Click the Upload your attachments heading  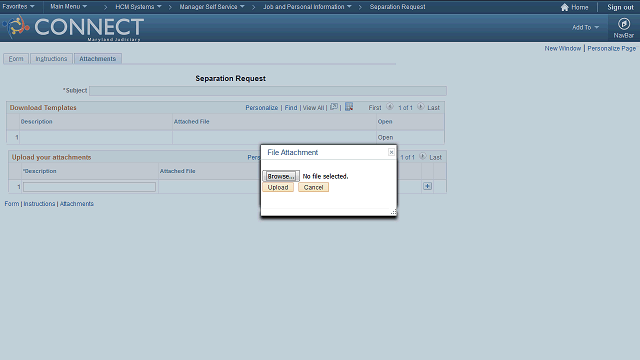tap(51, 157)
